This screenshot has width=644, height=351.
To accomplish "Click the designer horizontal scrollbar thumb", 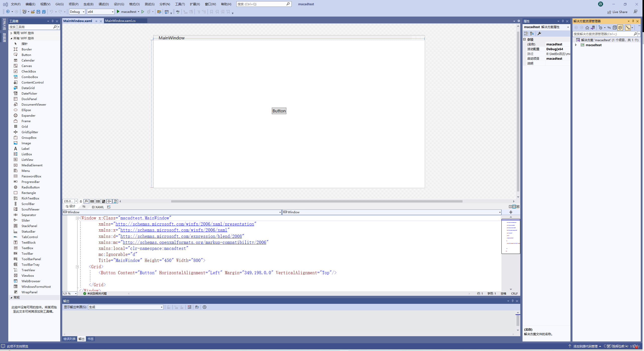I will [317, 201].
